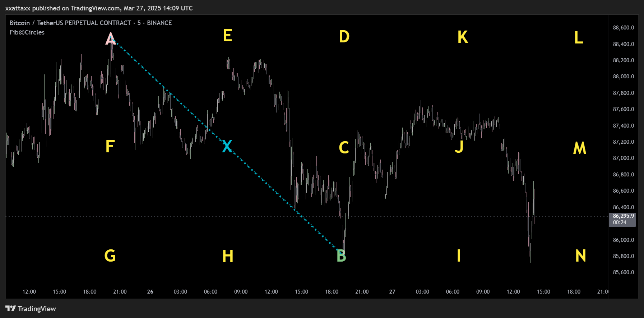Viewport: 644px width, 318px height.
Task: Click the 85,800.0 price axis label
Action: pos(624,256)
